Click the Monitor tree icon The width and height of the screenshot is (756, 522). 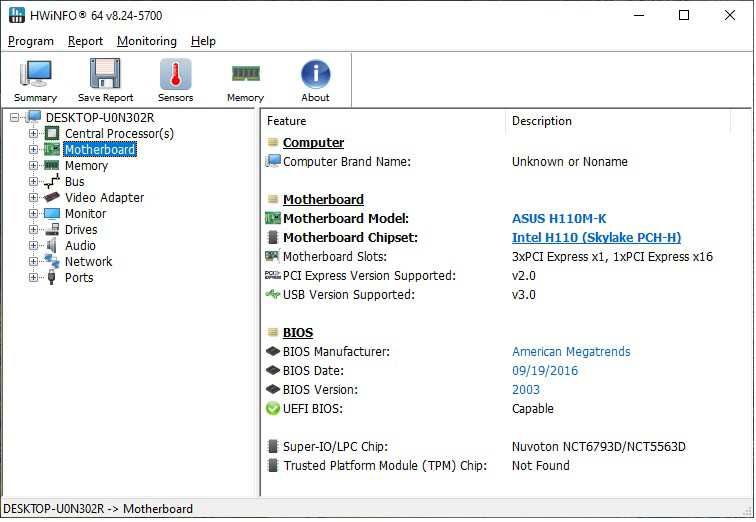52,214
